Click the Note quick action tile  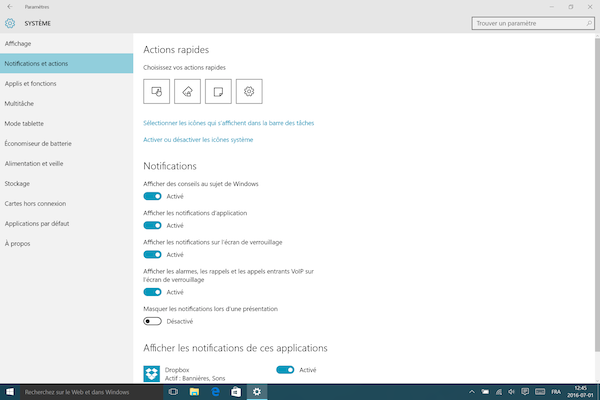click(218, 91)
